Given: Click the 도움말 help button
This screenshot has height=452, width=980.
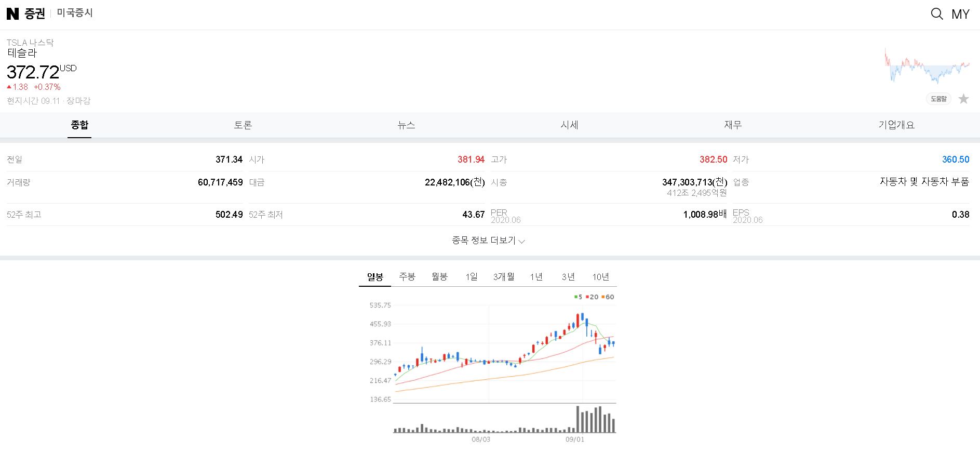Looking at the screenshot, I should tap(938, 99).
